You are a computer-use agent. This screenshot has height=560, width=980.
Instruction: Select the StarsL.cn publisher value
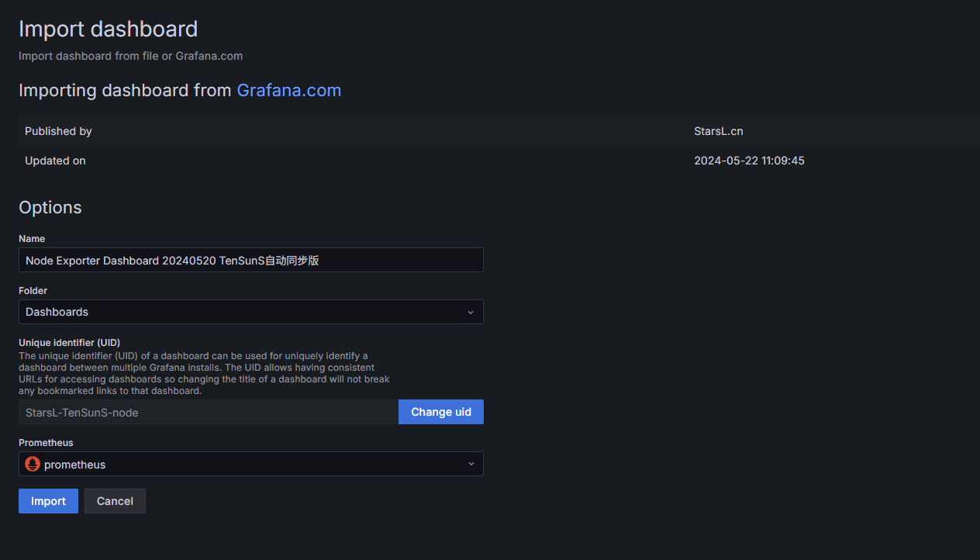coord(718,131)
